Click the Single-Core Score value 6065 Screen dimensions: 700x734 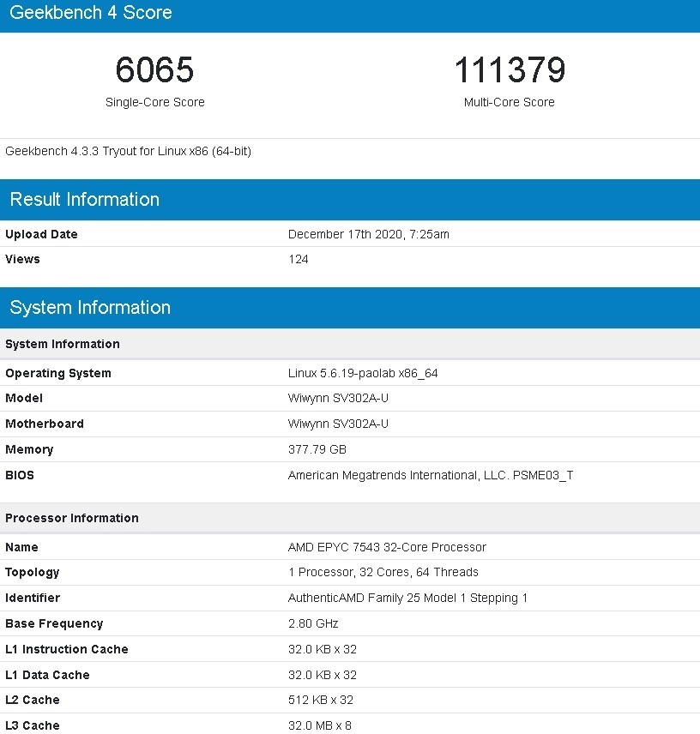[x=154, y=69]
